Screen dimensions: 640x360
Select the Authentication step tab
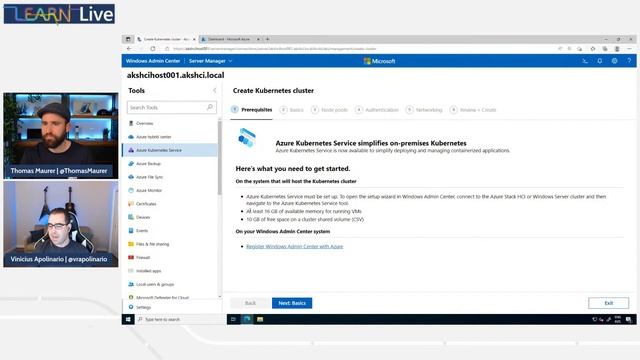(377, 110)
